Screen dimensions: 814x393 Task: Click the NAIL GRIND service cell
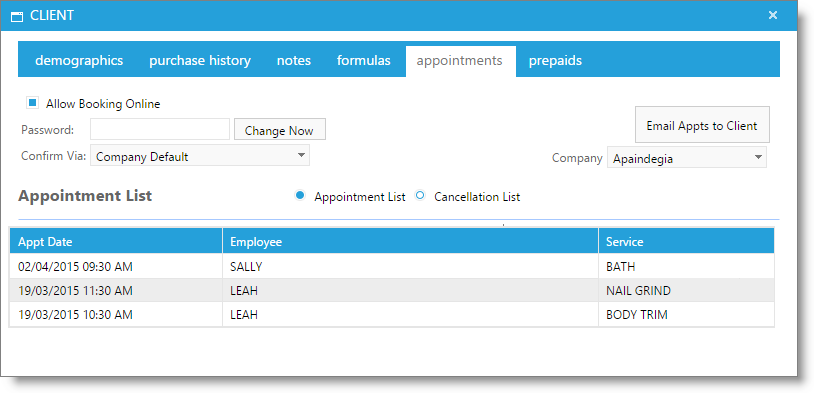(686, 291)
